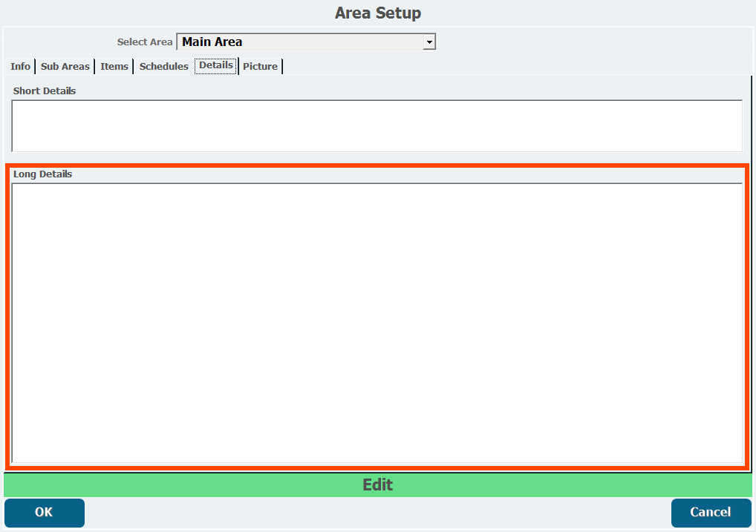This screenshot has height=532, width=756.
Task: Click the green Edit bar
Action: [x=378, y=485]
